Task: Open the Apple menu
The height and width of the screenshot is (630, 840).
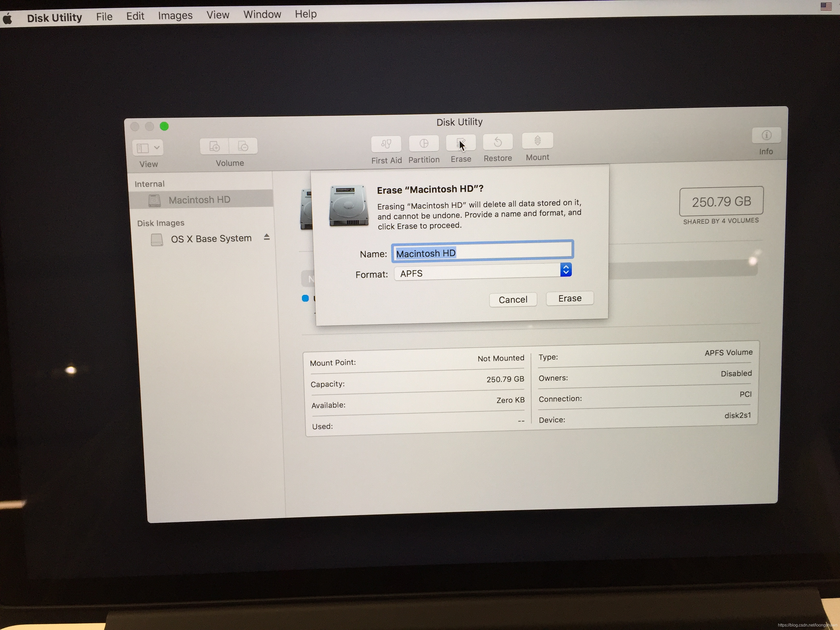Action: [x=7, y=18]
